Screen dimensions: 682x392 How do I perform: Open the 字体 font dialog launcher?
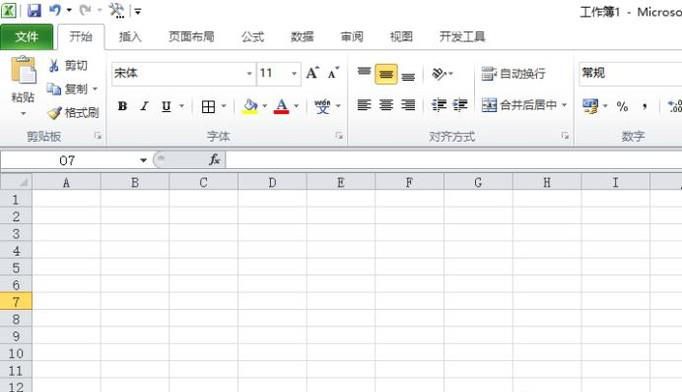coord(339,136)
